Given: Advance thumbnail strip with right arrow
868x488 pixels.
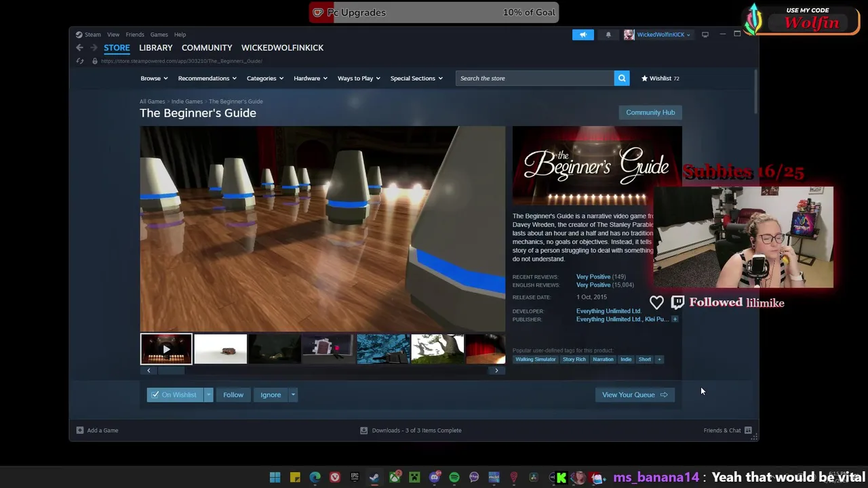Looking at the screenshot, I should pyautogui.click(x=496, y=370).
